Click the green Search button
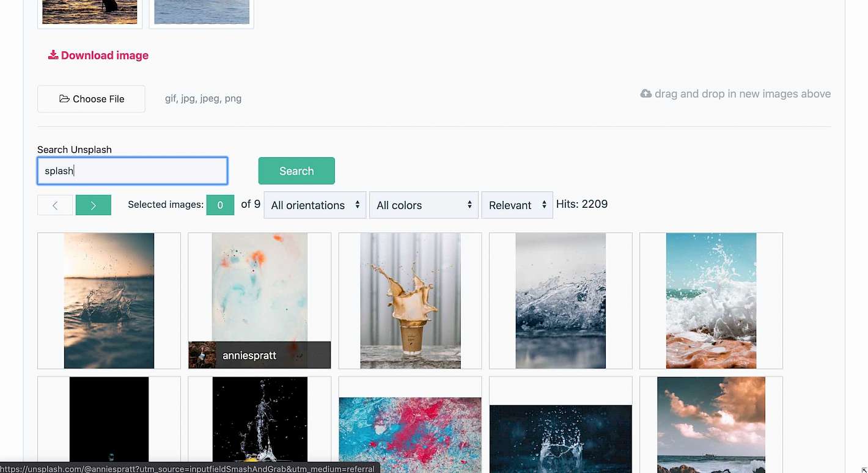Viewport: 868px width, 473px height. tap(296, 171)
